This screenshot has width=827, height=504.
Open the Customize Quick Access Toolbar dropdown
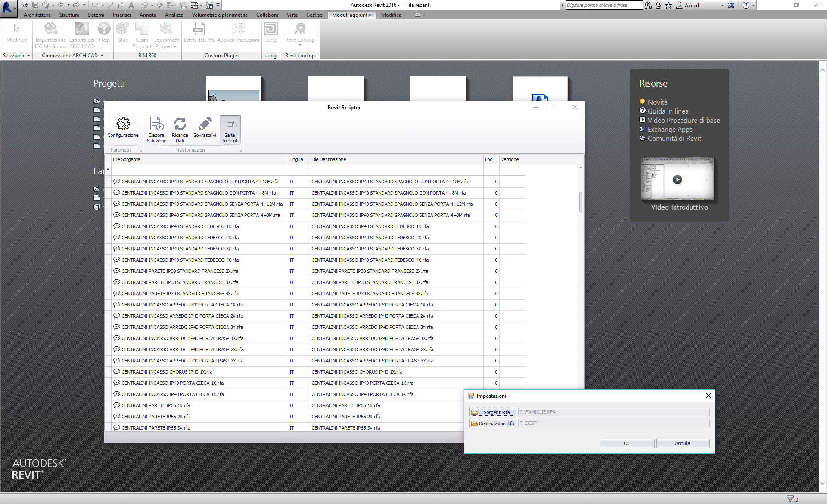pyautogui.click(x=218, y=5)
